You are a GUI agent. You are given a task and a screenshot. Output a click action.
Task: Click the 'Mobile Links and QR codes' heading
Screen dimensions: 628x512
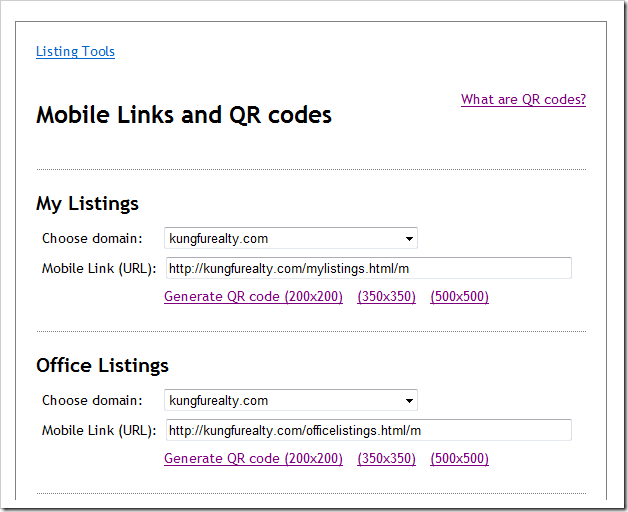[184, 115]
